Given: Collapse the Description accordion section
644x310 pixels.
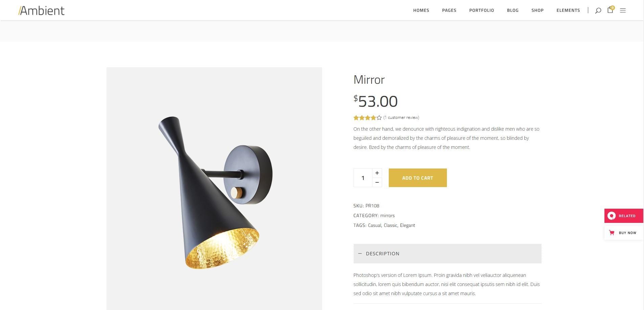Looking at the screenshot, I should pos(447,254).
